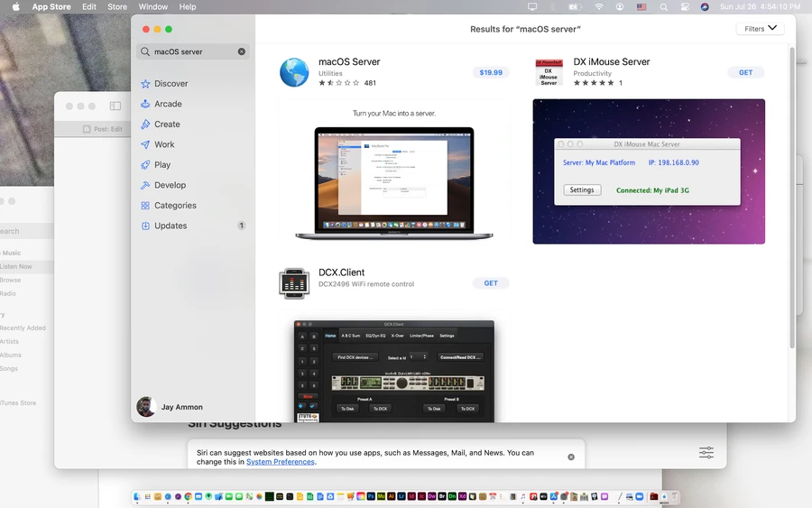This screenshot has width=812, height=508.
Task: Open the DCX.Client title
Action: click(341, 272)
